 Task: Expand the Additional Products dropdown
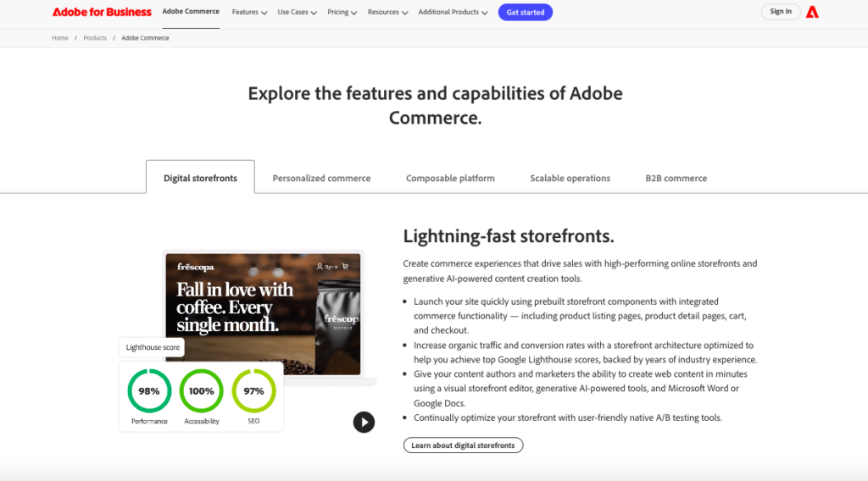click(453, 12)
